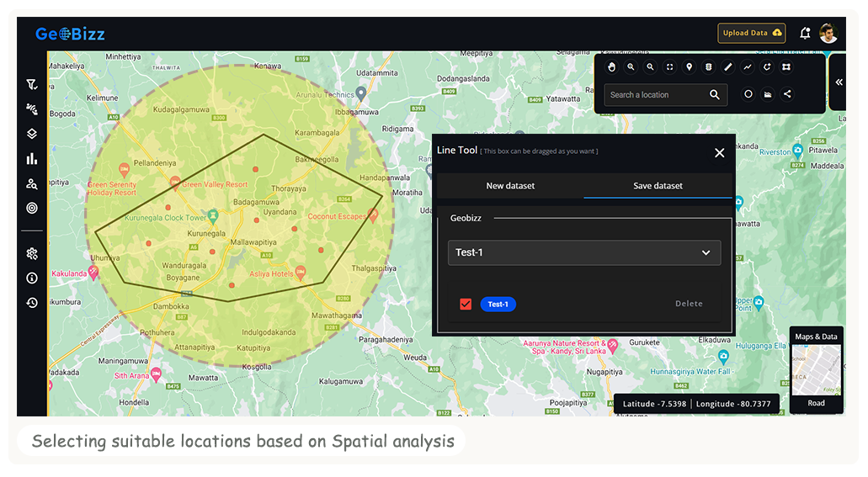Uncheck the Test-1 dataset checkbox
The width and height of the screenshot is (868, 477).
pyautogui.click(x=466, y=304)
